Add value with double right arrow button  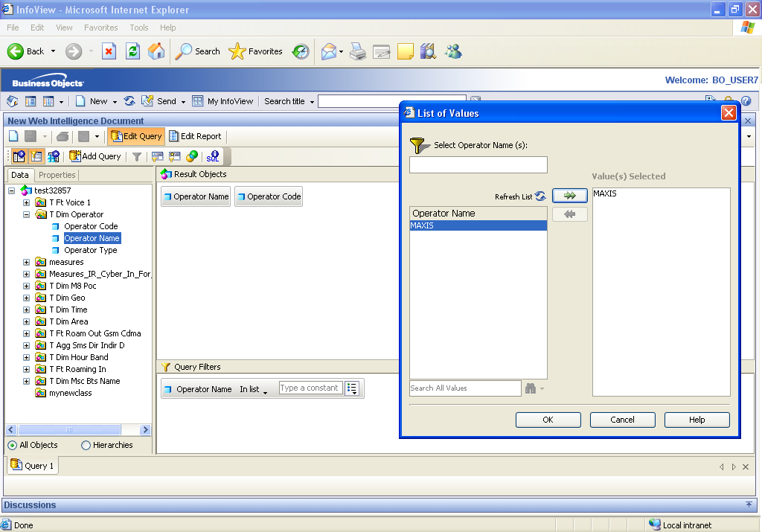point(570,196)
